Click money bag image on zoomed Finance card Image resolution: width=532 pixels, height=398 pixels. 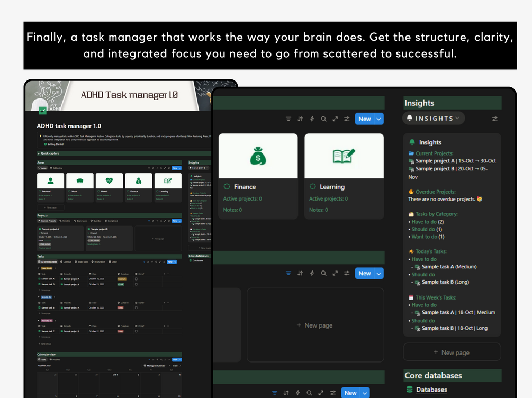coord(258,156)
